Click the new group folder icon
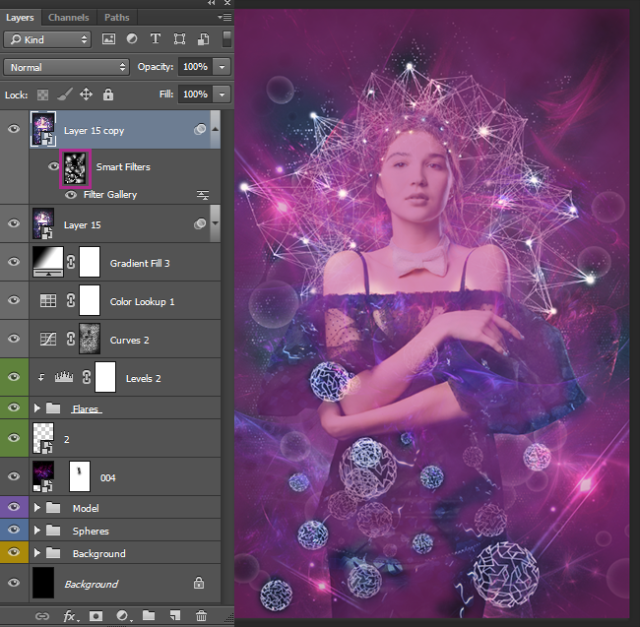The width and height of the screenshot is (640, 627). [148, 616]
